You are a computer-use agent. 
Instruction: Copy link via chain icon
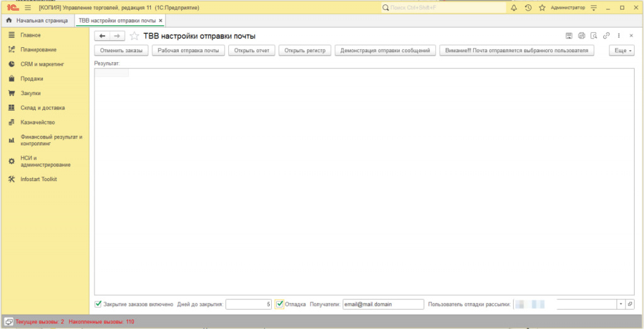point(606,36)
